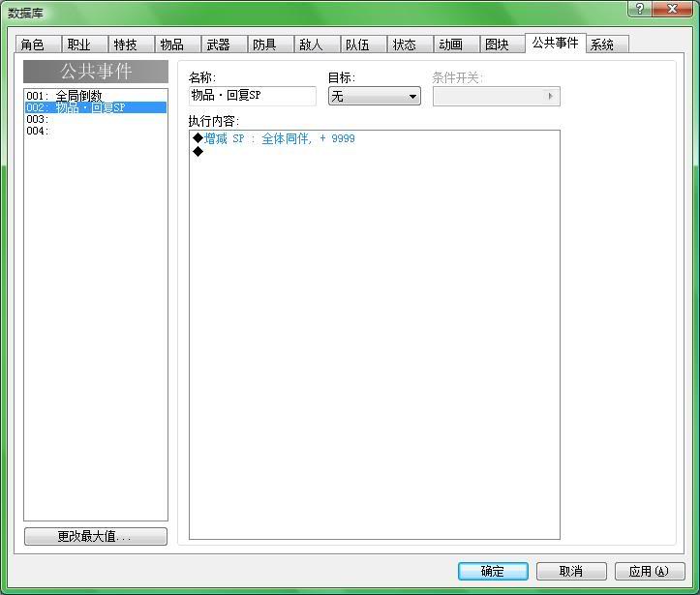
Task: Click the 更改最大值 button
Action: tap(96, 536)
